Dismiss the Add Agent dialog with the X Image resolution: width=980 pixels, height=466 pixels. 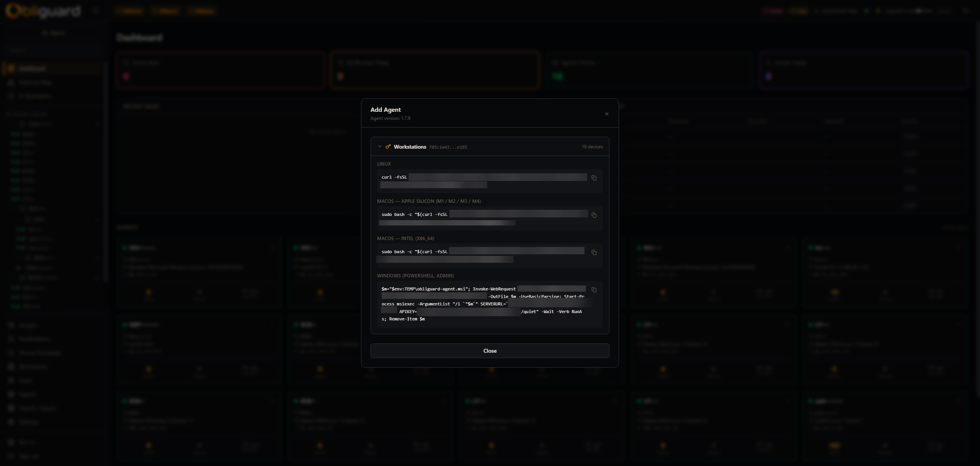(606, 114)
